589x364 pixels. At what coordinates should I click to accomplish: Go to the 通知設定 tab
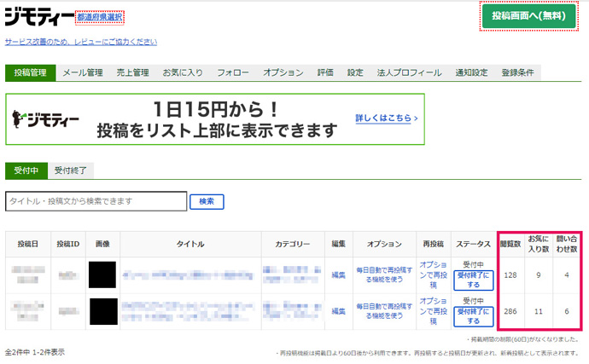pyautogui.click(x=472, y=73)
